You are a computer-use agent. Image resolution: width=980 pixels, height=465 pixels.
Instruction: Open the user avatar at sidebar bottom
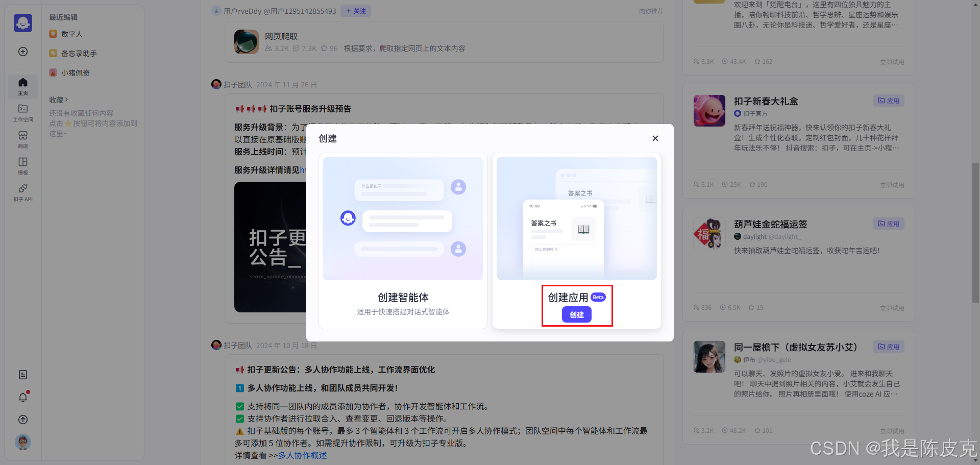pyautogui.click(x=23, y=442)
